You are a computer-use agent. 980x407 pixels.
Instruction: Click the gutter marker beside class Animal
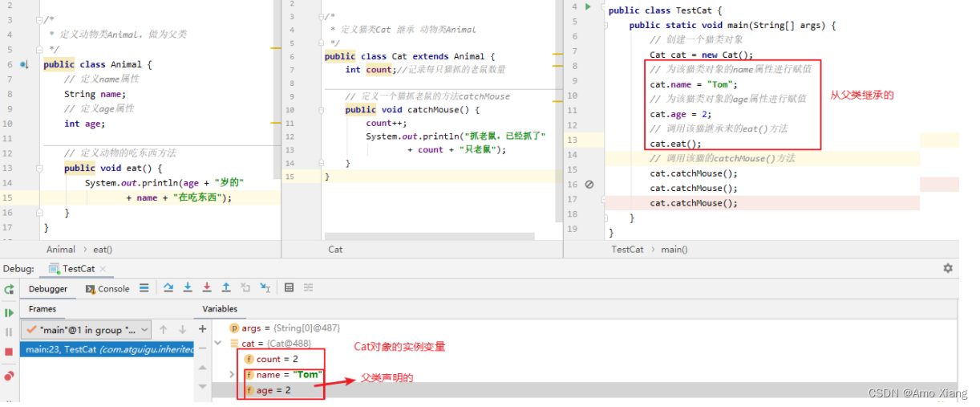click(24, 64)
